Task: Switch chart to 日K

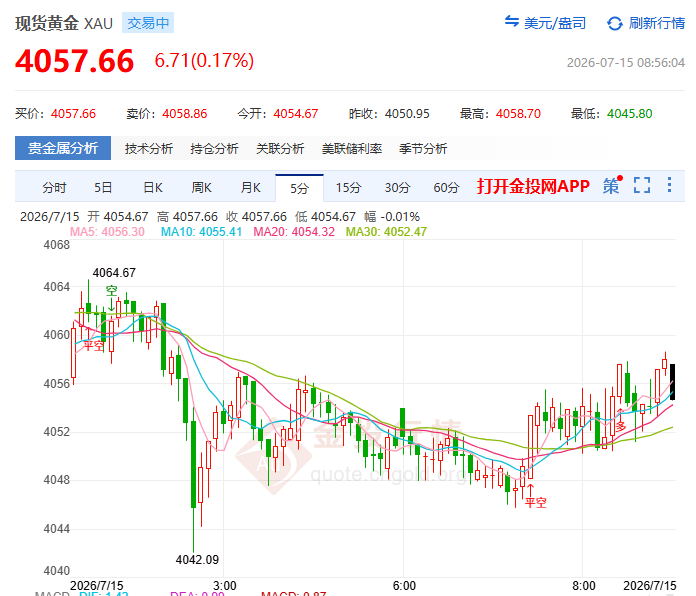Action: coord(153,188)
